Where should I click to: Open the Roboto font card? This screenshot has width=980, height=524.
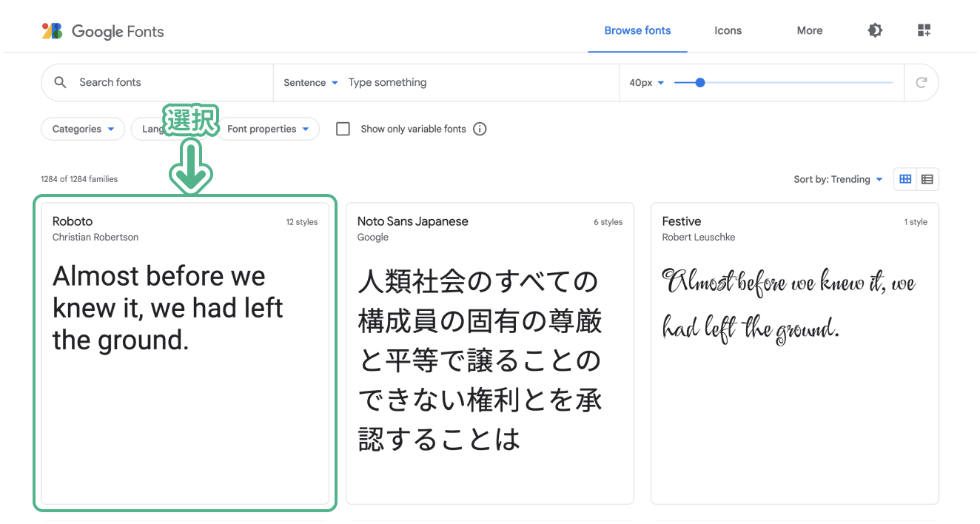click(185, 354)
